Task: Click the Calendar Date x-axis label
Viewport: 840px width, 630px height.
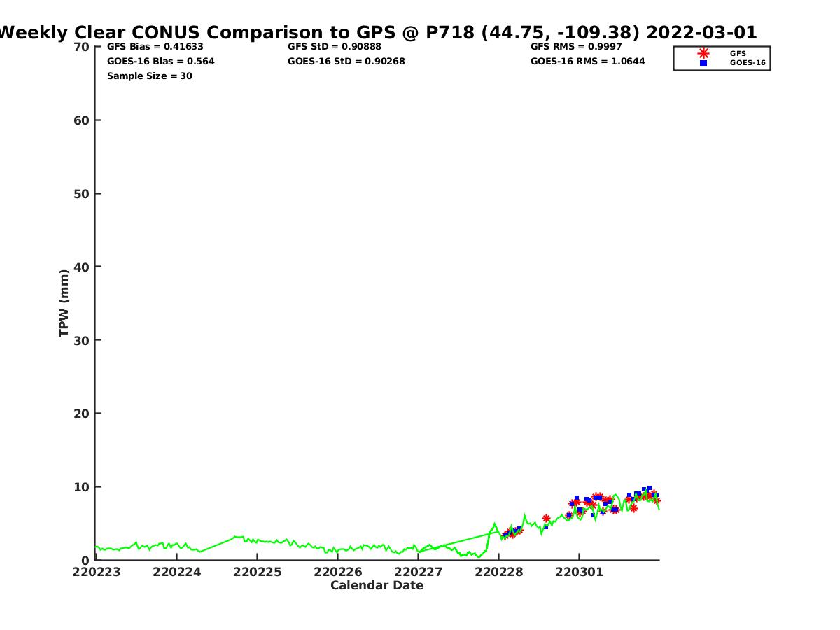Action: pos(377,586)
